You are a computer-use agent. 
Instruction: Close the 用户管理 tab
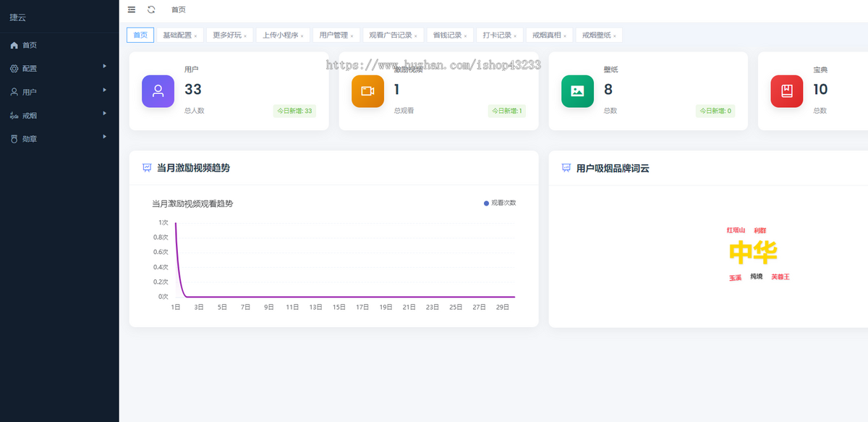tap(352, 35)
